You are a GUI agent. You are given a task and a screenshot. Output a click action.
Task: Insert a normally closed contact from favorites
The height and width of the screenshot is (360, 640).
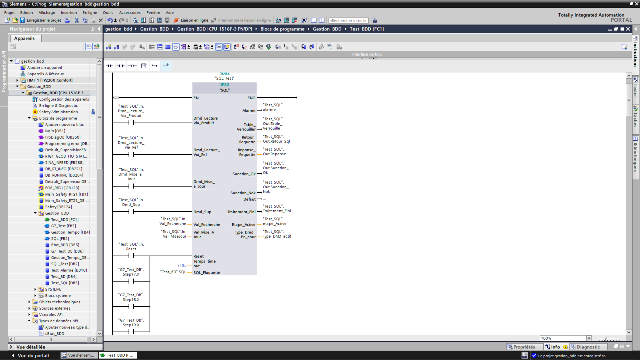(121, 65)
